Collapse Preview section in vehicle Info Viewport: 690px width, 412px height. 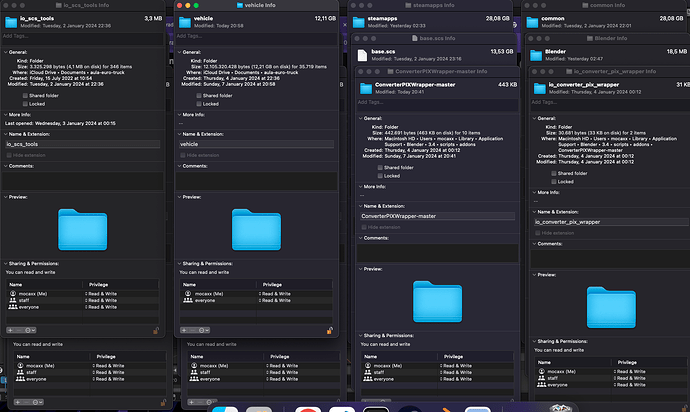click(180, 197)
